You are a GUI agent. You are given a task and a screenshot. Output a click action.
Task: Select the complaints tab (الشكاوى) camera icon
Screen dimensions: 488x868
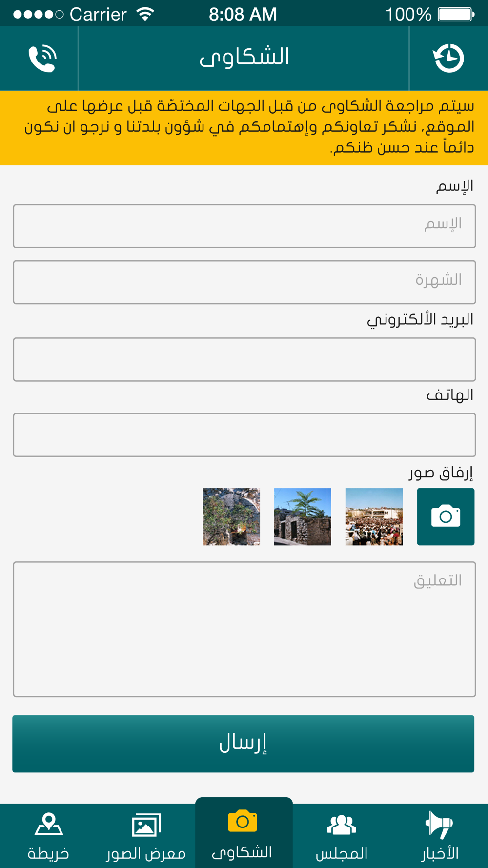(x=243, y=821)
